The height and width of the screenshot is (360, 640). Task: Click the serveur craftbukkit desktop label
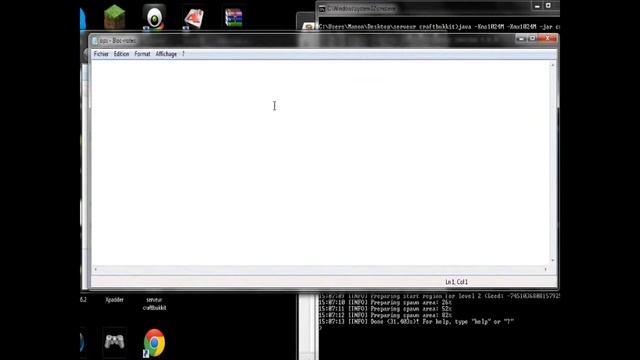tap(154, 304)
